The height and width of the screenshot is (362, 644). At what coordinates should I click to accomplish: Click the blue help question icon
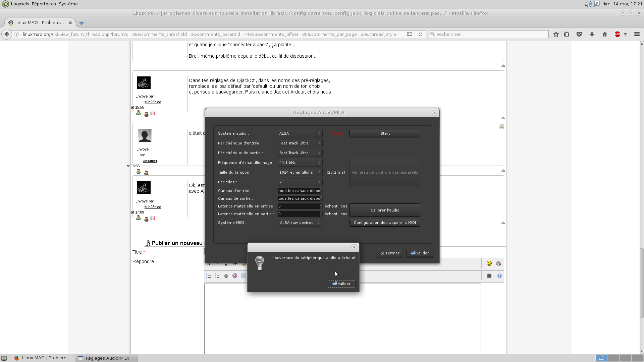point(499,276)
